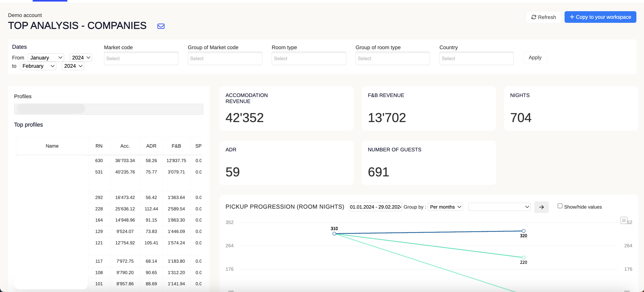Open the From year 2024 dropdown
Screen dimensions: 644x292
(x=81, y=58)
